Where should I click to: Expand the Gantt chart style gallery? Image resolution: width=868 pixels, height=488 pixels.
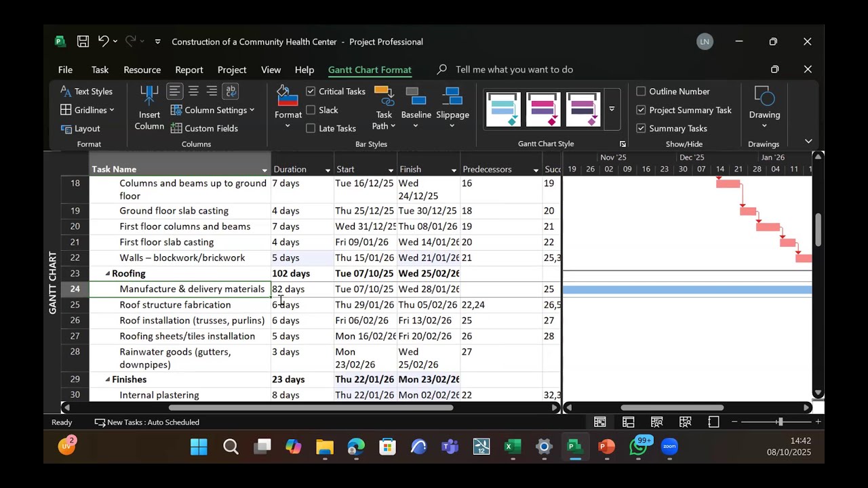[612, 109]
